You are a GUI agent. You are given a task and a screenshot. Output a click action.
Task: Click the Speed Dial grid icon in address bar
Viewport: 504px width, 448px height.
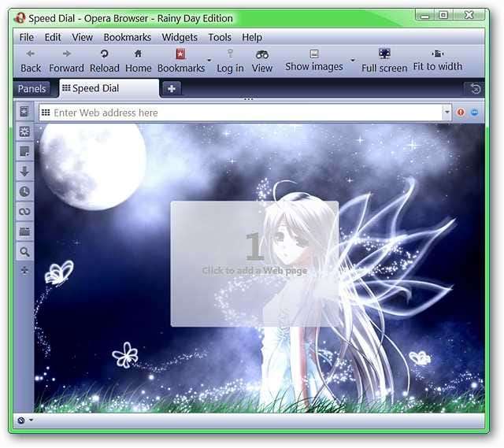tap(46, 113)
